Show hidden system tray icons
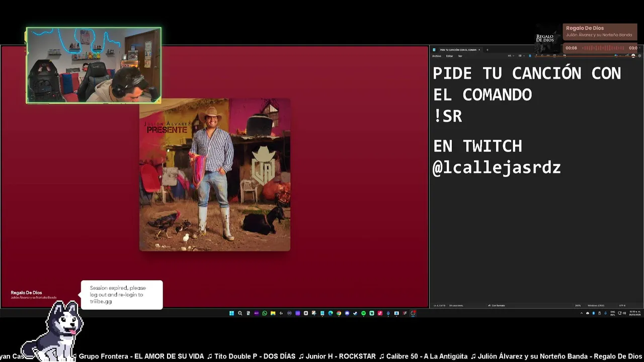Image resolution: width=644 pixels, height=362 pixels. (582, 313)
